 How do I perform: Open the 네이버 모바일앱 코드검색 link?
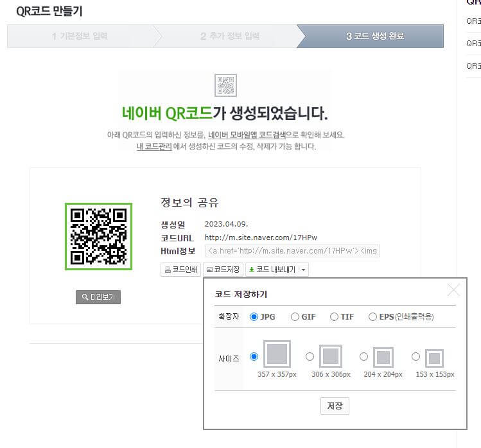tap(247, 135)
